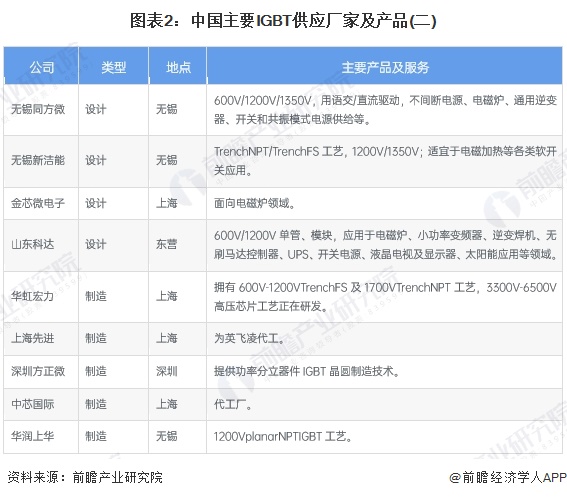Select the company cell 华虹宏力

pos(33,296)
